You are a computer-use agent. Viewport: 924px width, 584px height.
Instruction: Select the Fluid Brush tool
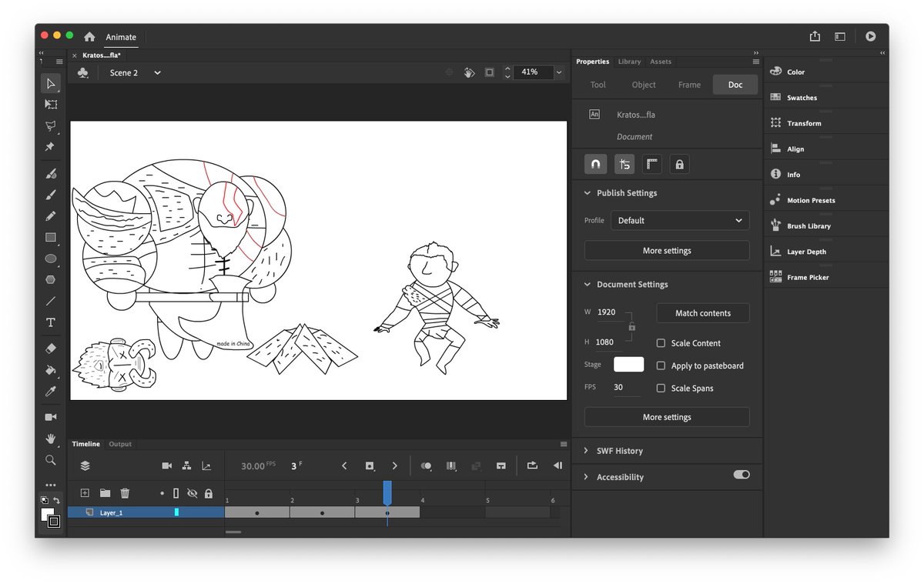[51, 174]
